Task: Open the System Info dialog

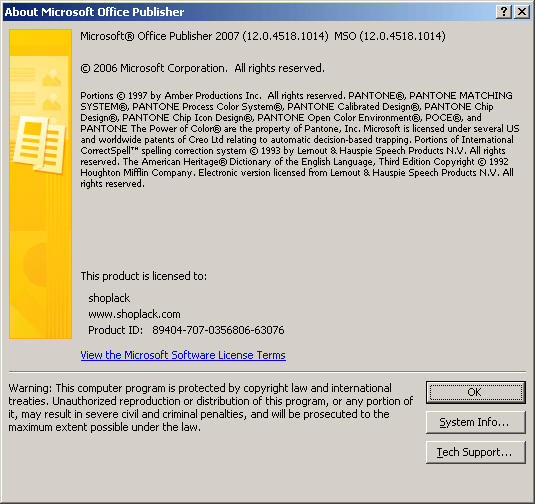Action: coord(476,422)
